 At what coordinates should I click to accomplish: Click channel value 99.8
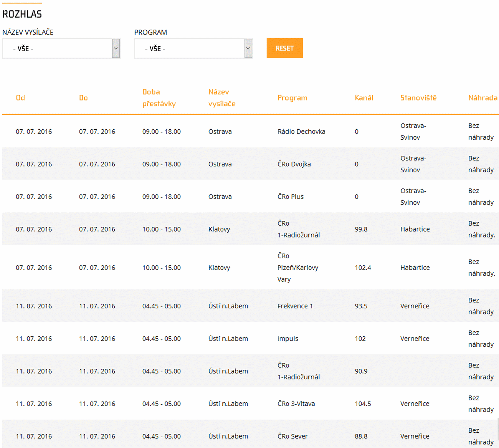click(361, 229)
